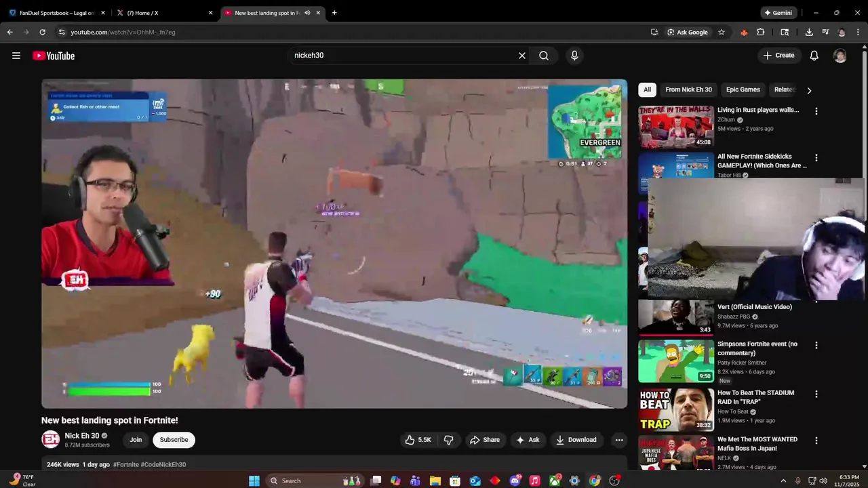This screenshot has width=868, height=488.
Task: Go to the YouTube home logo
Action: tap(54, 56)
